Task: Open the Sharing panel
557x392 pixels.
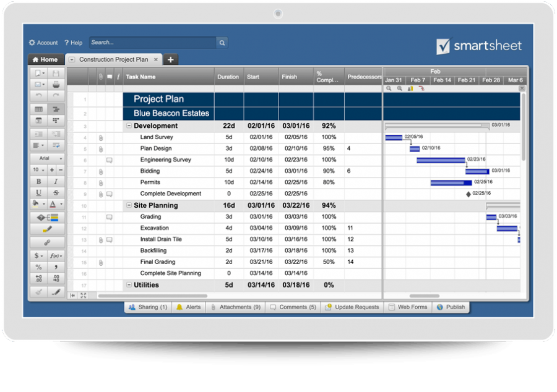Action: (147, 307)
